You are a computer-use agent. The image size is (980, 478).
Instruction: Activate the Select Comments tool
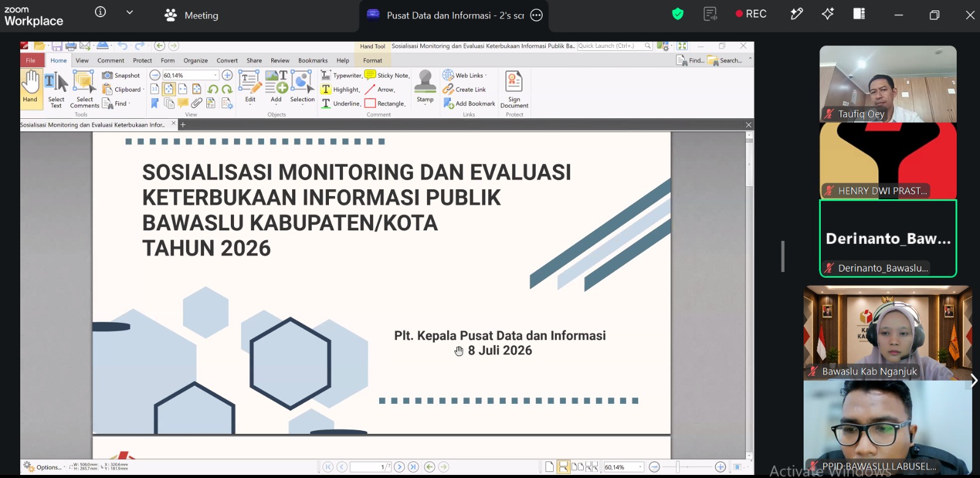(85, 89)
